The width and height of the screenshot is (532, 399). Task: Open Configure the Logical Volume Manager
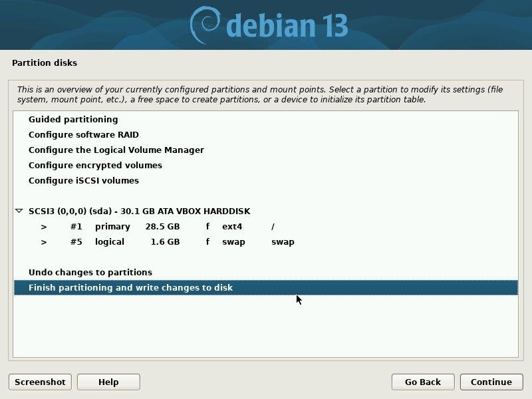point(265,150)
